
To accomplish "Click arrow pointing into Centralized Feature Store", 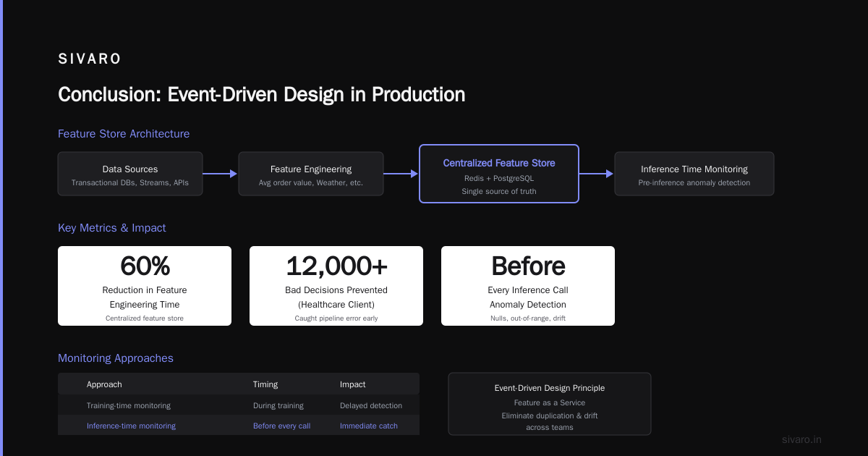I will (401, 174).
